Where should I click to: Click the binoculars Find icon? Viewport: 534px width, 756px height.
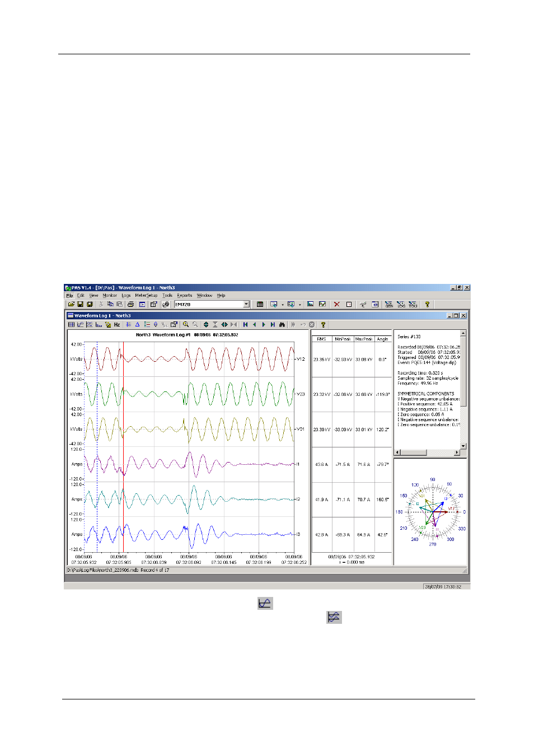click(282, 324)
